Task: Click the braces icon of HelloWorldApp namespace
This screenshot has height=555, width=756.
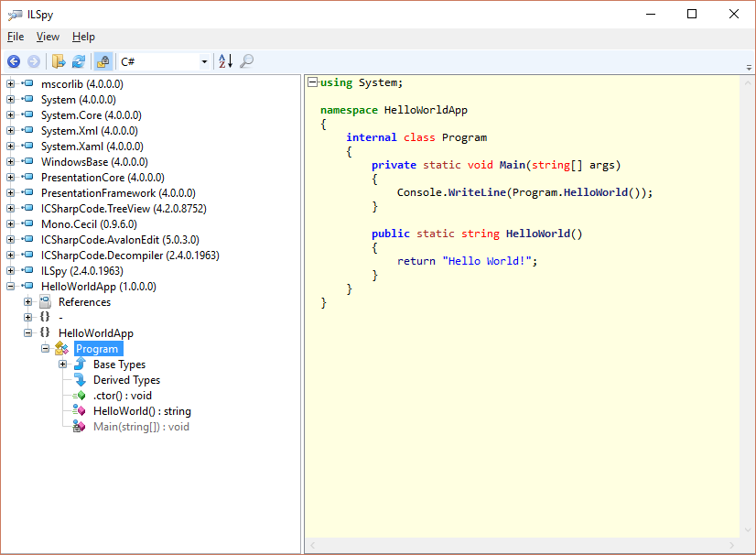Action: click(x=45, y=332)
